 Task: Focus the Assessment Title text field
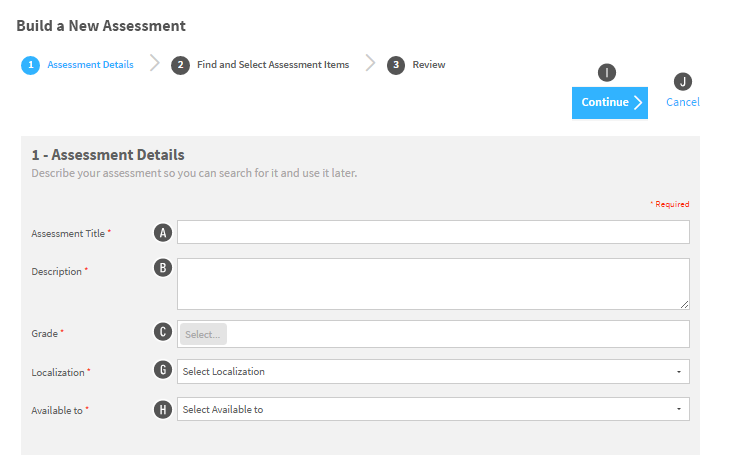[x=433, y=232]
